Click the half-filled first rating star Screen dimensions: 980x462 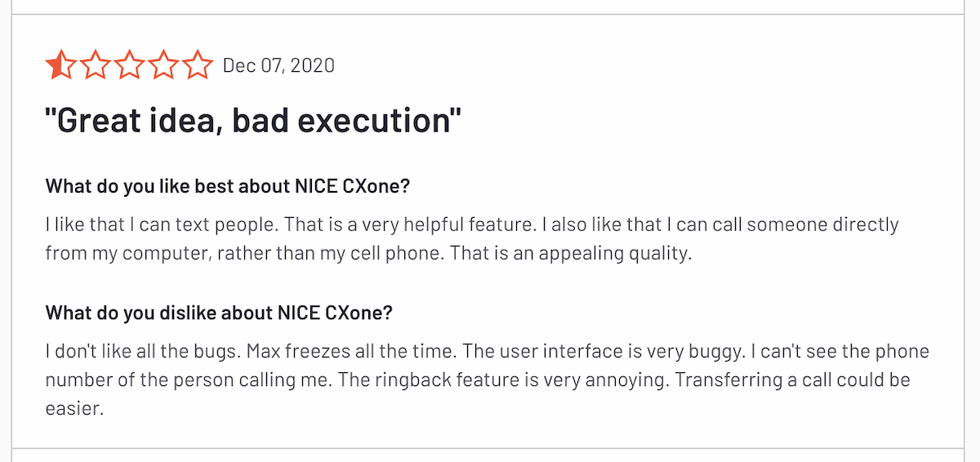click(x=61, y=65)
